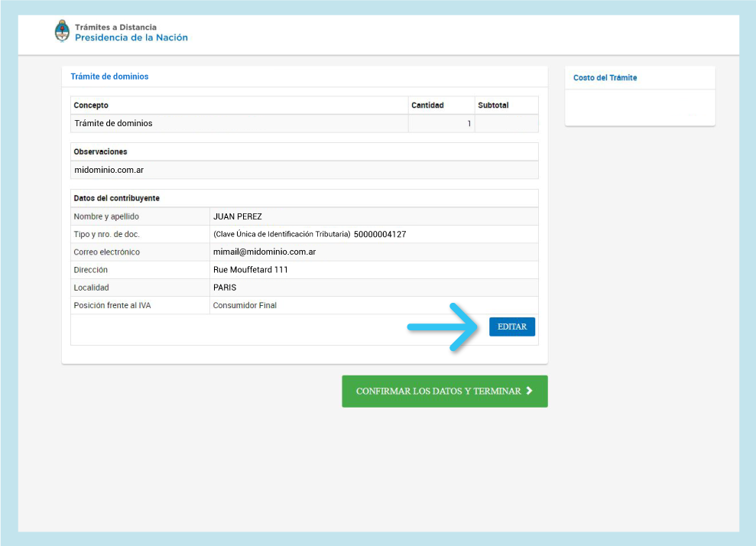The image size is (756, 546).
Task: Select the Consumidor Final IVA value
Action: tap(245, 305)
